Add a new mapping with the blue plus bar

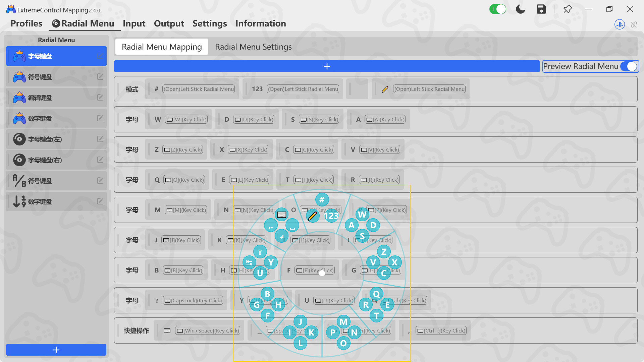327,66
